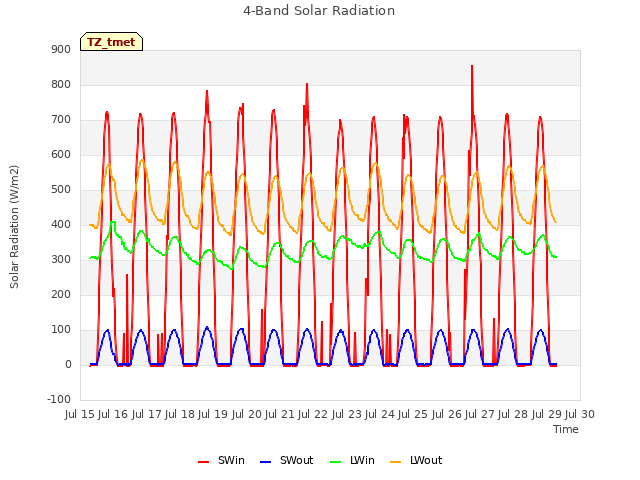
Task: Click the 700 y-axis tick label
Action: click(x=61, y=120)
